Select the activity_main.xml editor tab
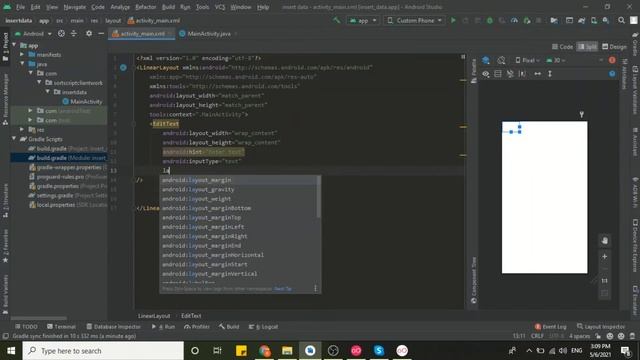Viewport: 640px width, 360px height. point(142,34)
